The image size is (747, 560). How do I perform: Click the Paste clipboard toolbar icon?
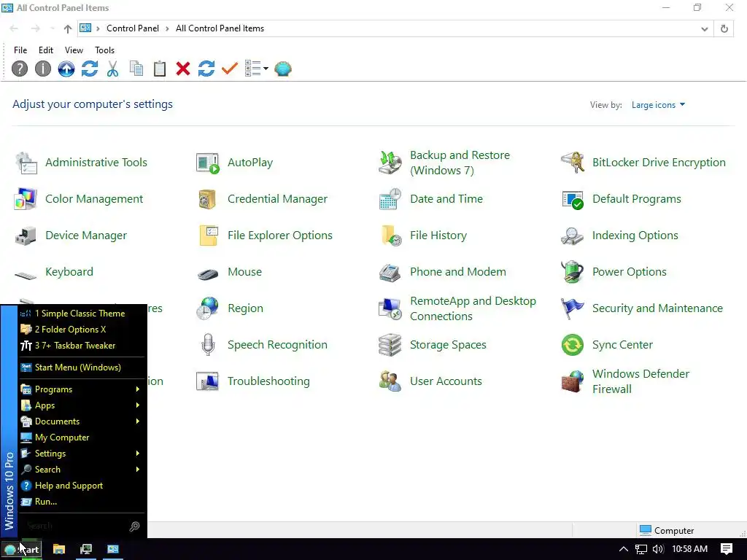coord(160,69)
